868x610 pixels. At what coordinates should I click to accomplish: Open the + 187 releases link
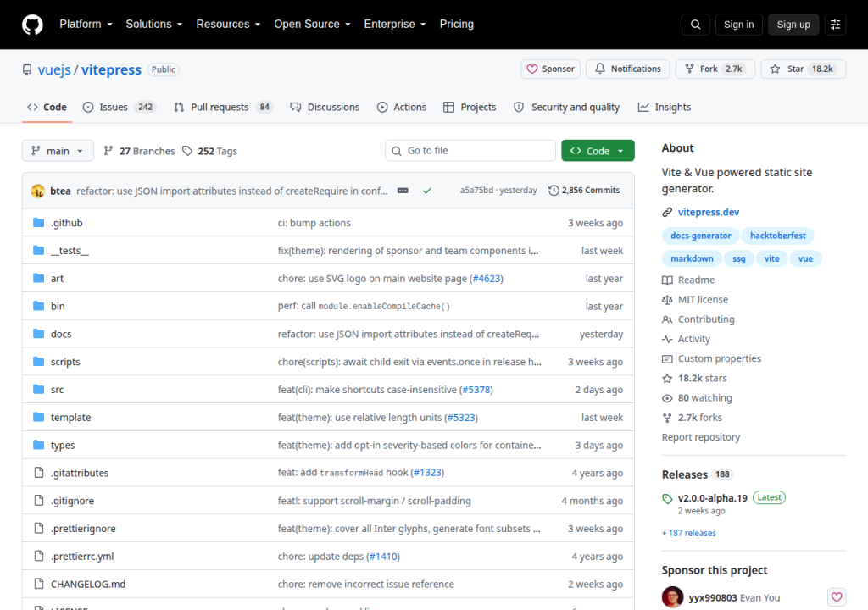[688, 533]
